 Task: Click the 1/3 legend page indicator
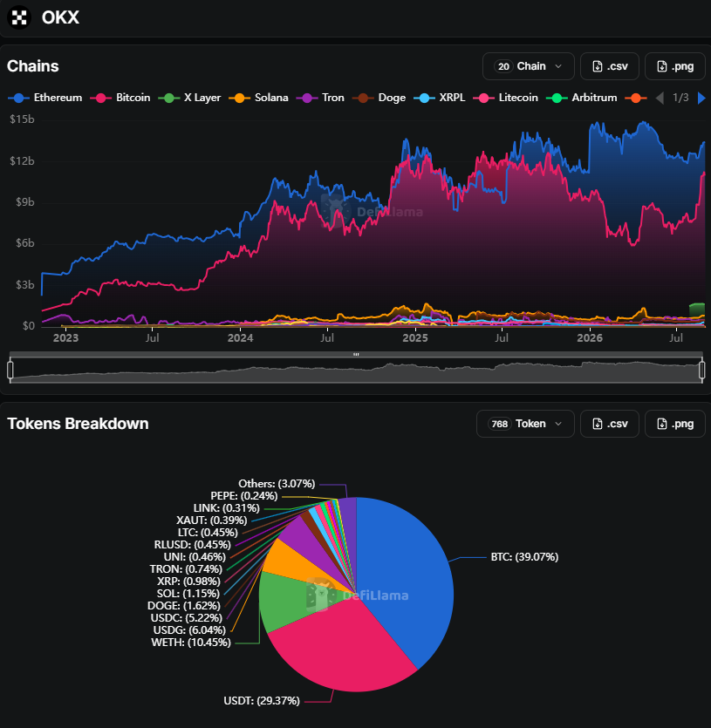pyautogui.click(x=680, y=98)
